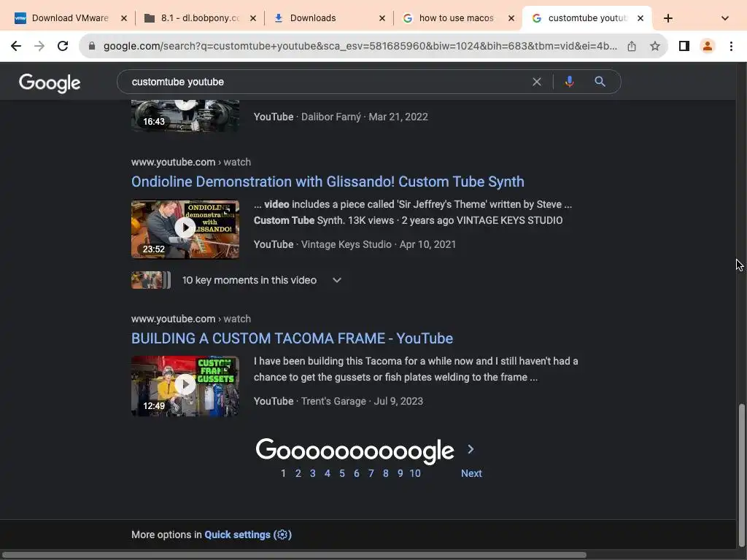The width and height of the screenshot is (747, 560).
Task: Go to results page 8
Action: (386, 473)
